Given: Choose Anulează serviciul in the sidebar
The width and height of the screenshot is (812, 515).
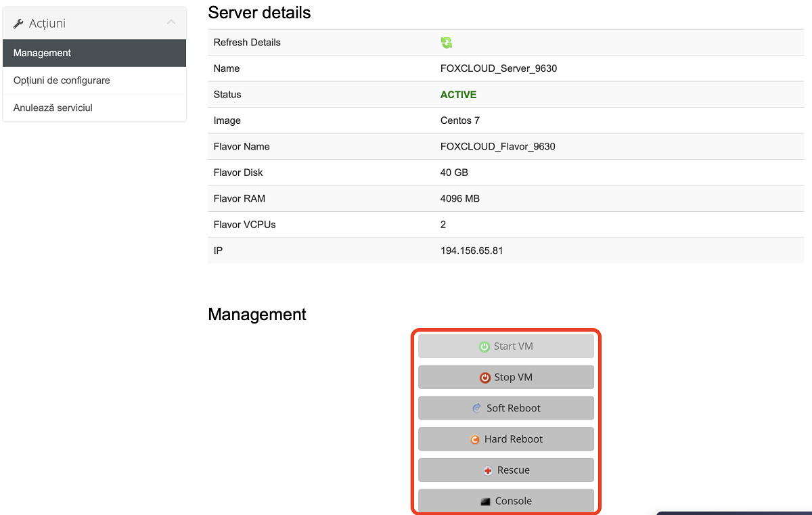Looking at the screenshot, I should (53, 108).
